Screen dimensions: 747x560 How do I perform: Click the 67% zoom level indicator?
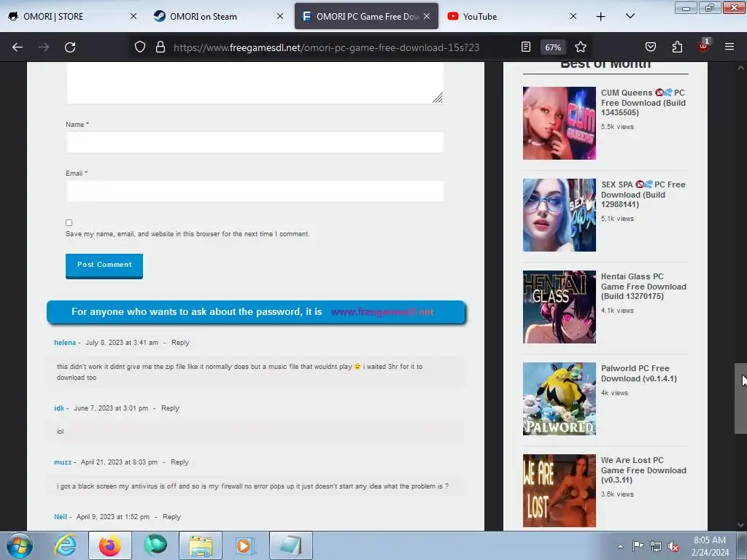553,47
